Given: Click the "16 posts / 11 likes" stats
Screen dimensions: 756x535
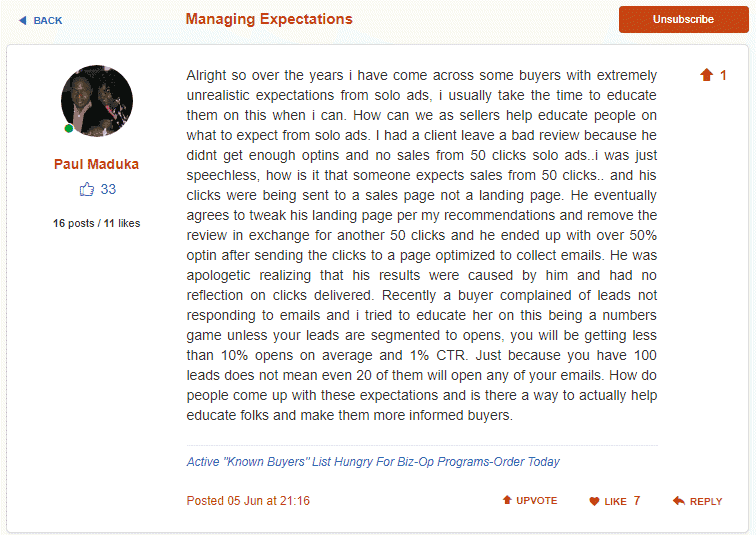Looking at the screenshot, I should 96,223.
